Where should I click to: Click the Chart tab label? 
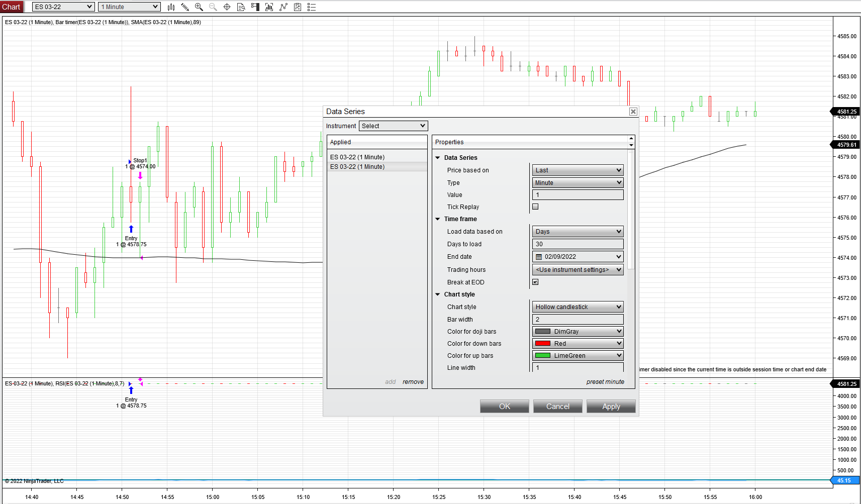coord(11,7)
